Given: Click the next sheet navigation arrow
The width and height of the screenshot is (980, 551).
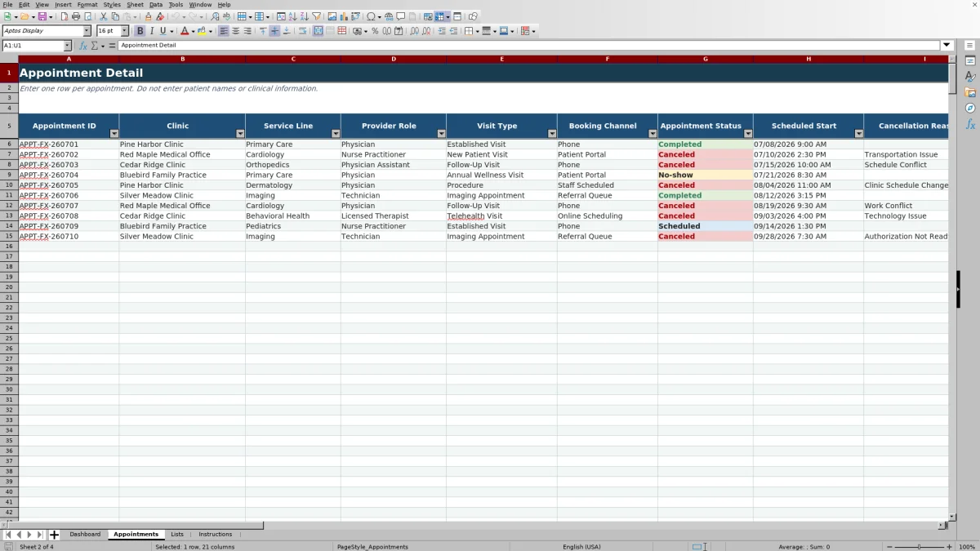Looking at the screenshot, I should 29,535.
